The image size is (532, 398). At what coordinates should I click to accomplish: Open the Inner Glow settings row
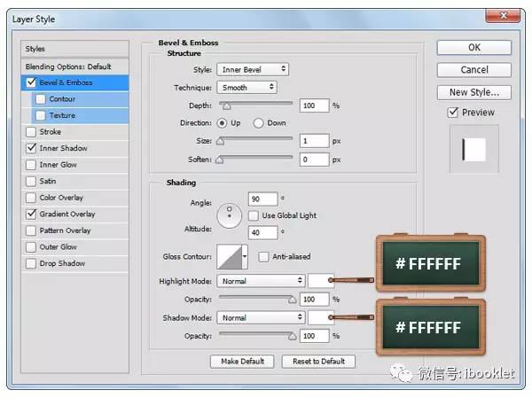[75, 165]
